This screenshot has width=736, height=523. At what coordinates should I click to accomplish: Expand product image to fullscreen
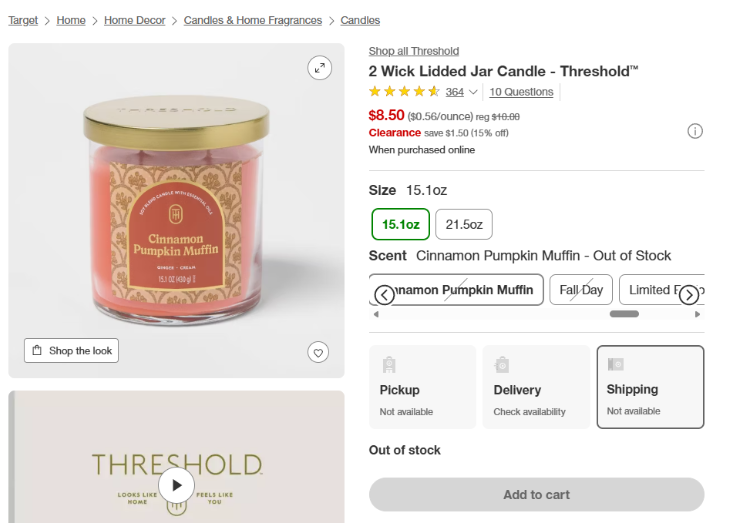[x=319, y=68]
